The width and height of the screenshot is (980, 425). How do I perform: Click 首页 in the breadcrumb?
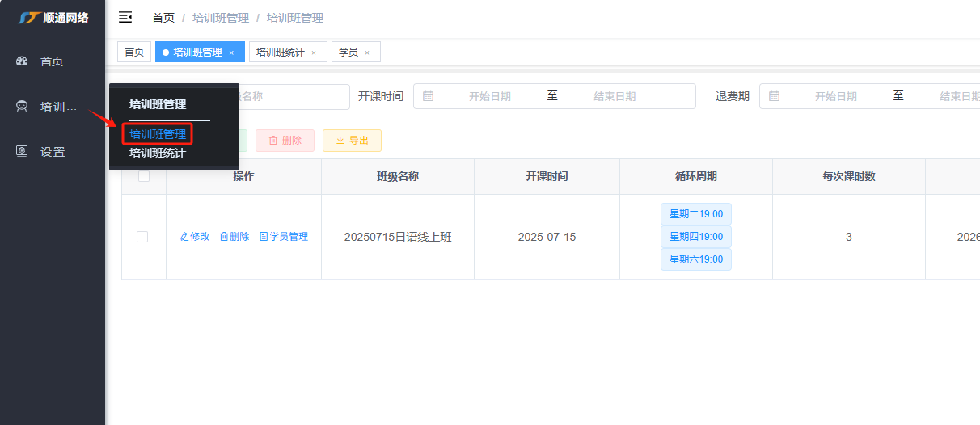[163, 17]
